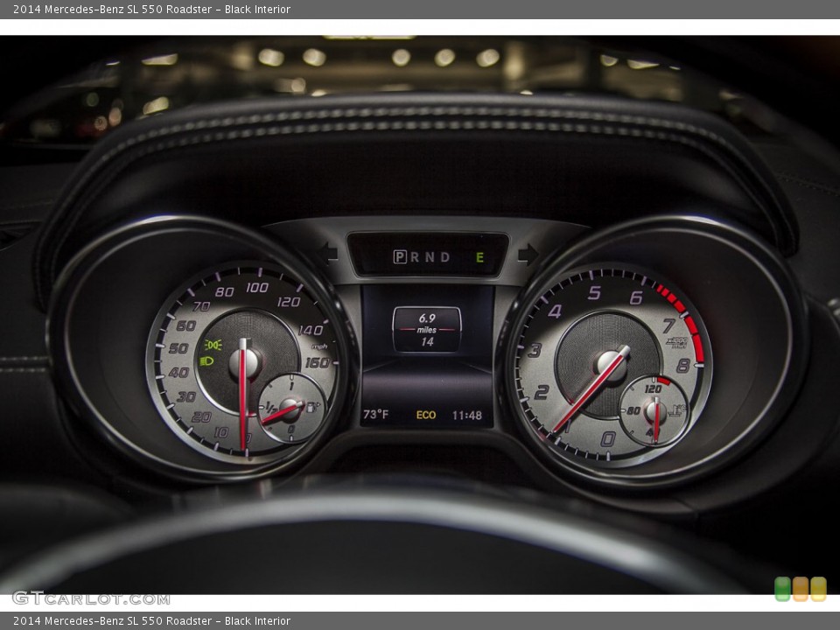Click the coolant temperature icon in tachometer sub-gauge
This screenshot has height=630, width=840.
pos(677,411)
